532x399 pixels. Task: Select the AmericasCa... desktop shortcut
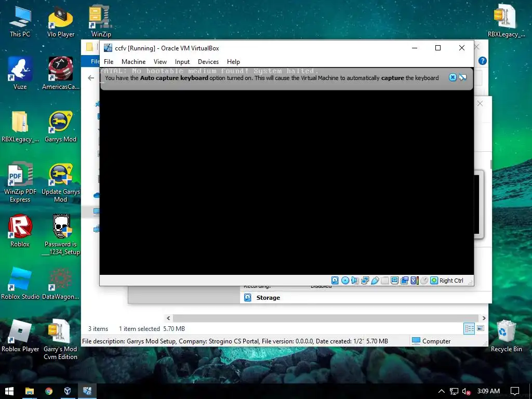61,73
